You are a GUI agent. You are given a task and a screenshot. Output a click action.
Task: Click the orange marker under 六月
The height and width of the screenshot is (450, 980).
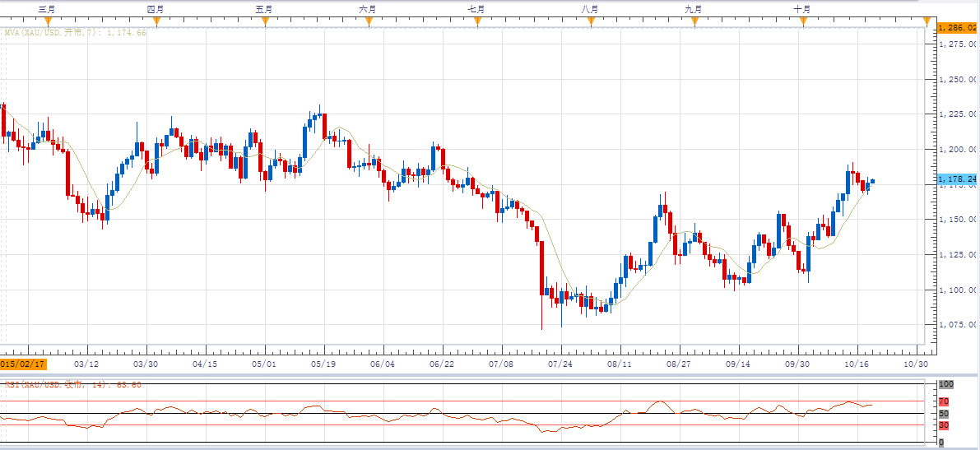(x=369, y=21)
